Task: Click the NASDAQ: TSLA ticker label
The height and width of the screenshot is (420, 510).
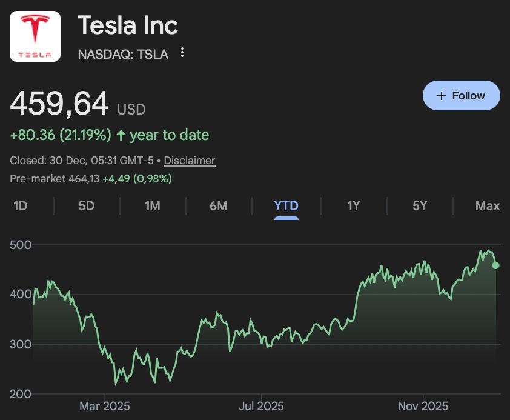Action: click(122, 54)
